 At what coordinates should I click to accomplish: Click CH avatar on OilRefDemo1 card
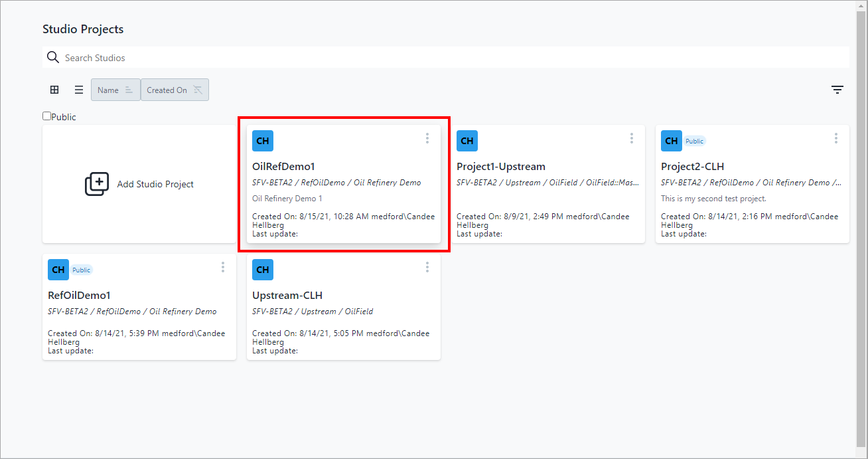pos(263,141)
